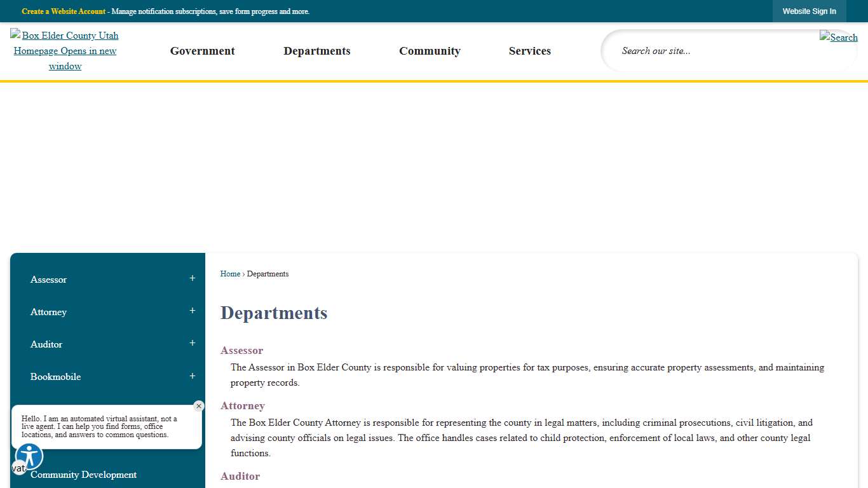Click the Attorney section heading
This screenshot has width=868, height=488.
click(242, 405)
